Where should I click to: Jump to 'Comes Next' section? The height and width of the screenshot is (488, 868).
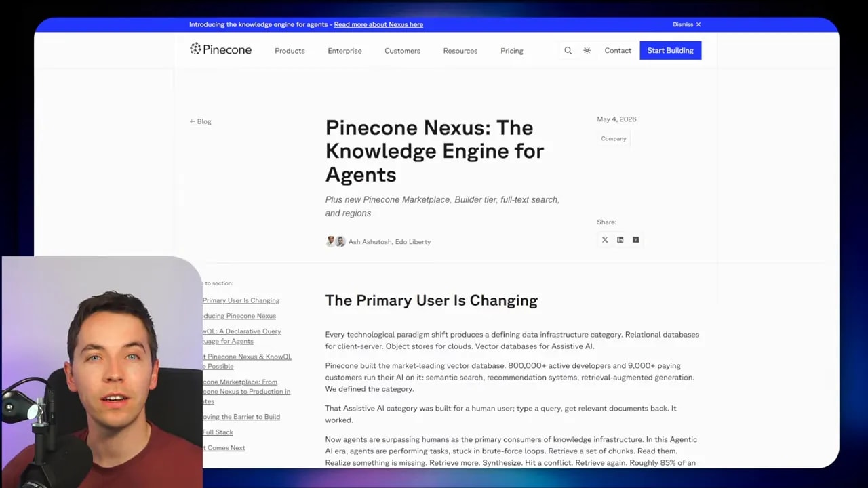[224, 448]
